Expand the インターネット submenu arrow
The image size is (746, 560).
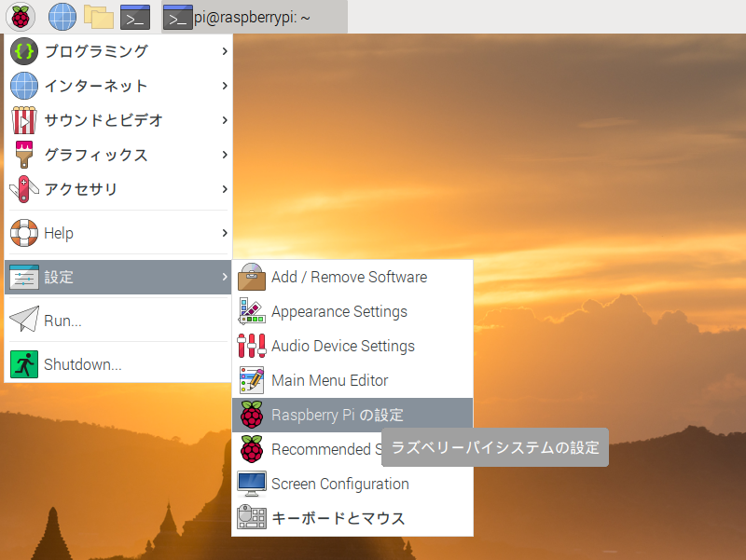click(x=225, y=86)
